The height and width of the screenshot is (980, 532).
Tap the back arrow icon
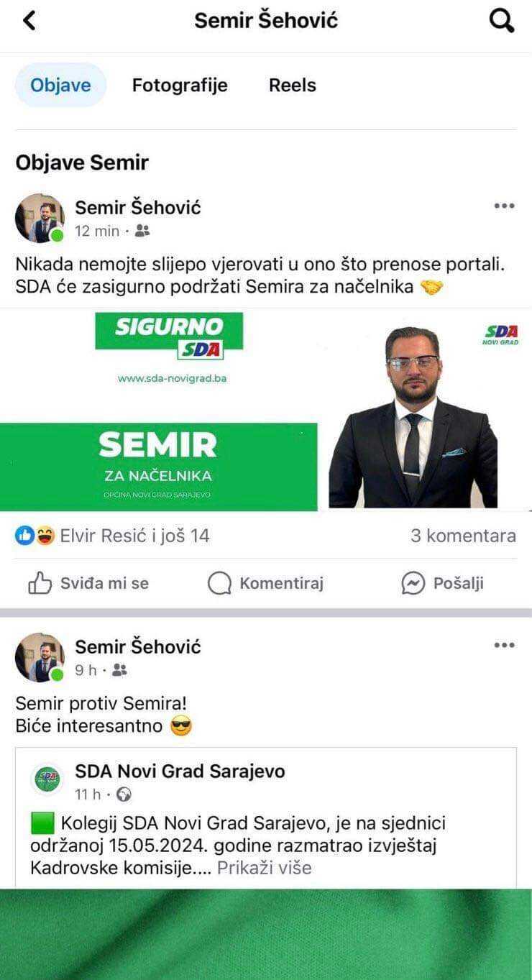coord(29,20)
